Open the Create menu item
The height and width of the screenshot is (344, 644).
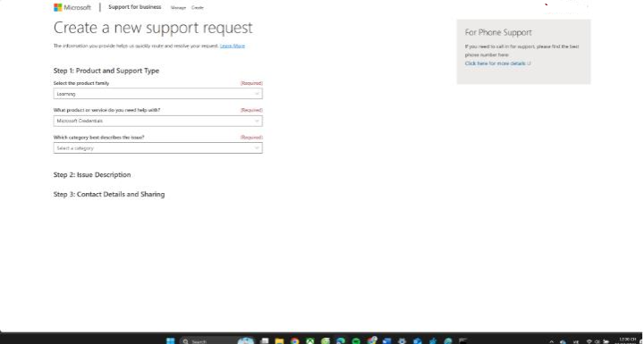(x=197, y=7)
